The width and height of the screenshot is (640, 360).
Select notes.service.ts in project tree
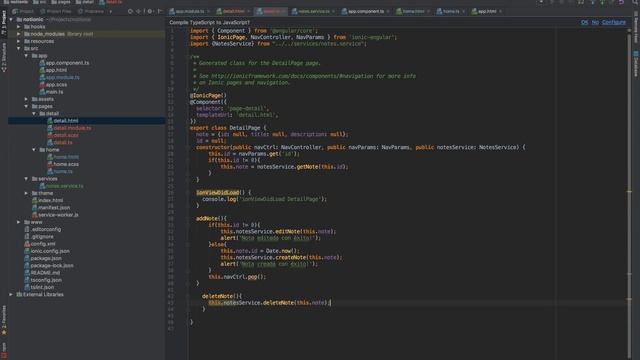(x=61, y=186)
